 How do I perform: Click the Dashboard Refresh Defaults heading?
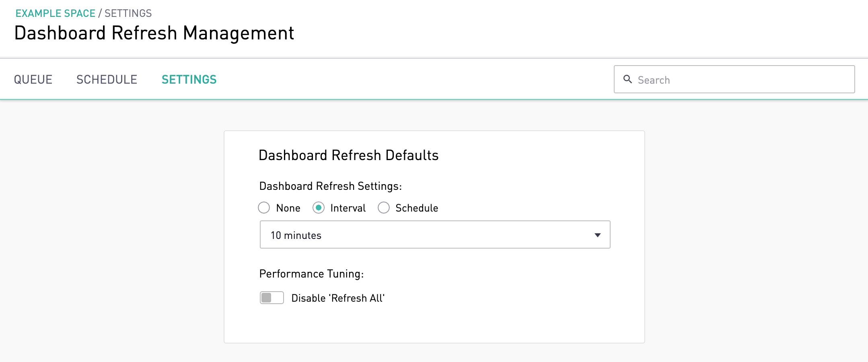coord(348,155)
